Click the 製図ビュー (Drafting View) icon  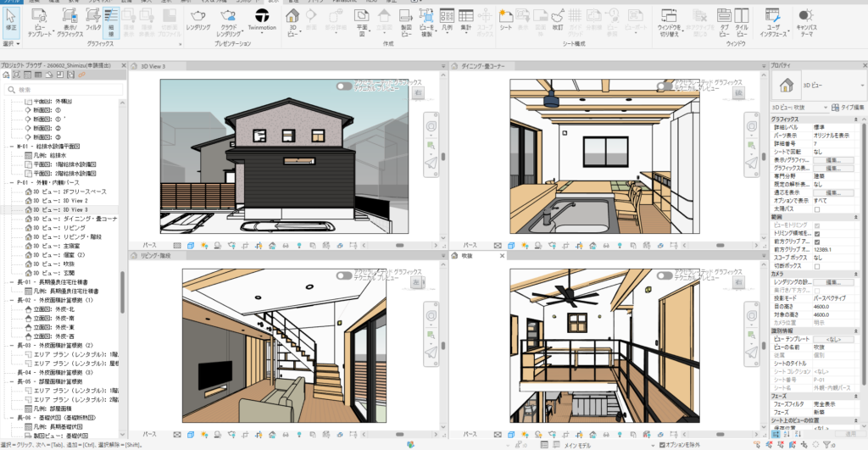[x=406, y=22]
